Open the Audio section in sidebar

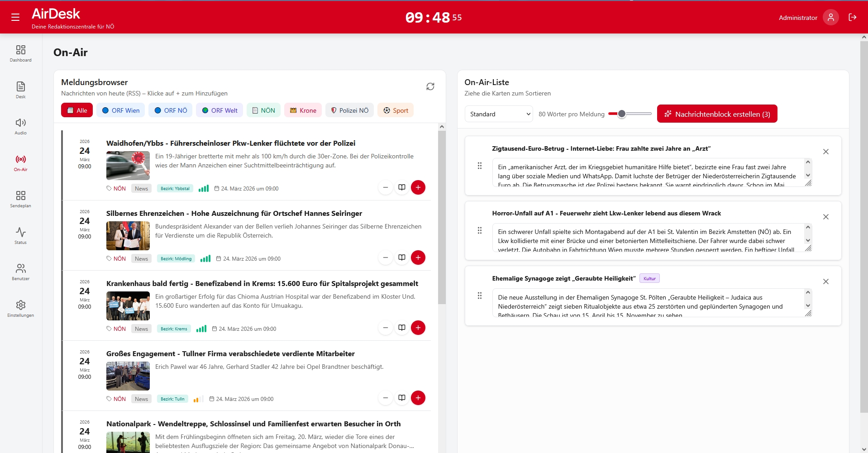[x=20, y=126]
